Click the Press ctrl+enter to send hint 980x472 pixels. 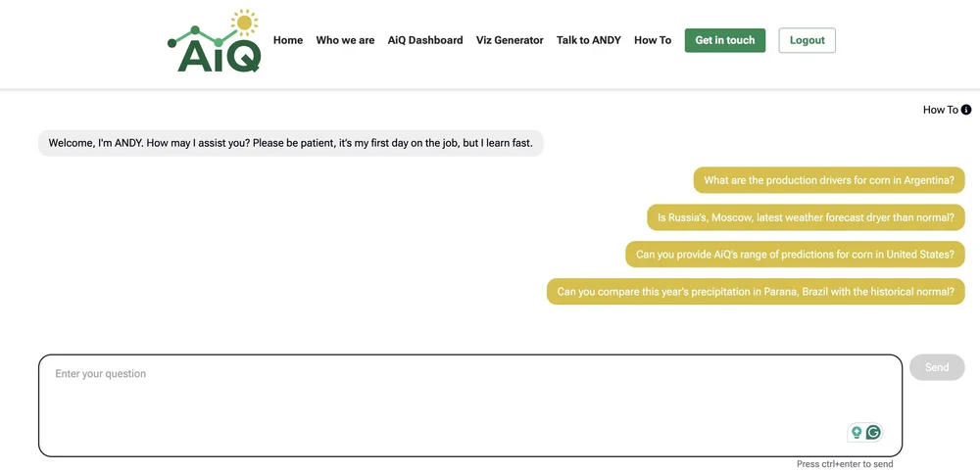[845, 464]
